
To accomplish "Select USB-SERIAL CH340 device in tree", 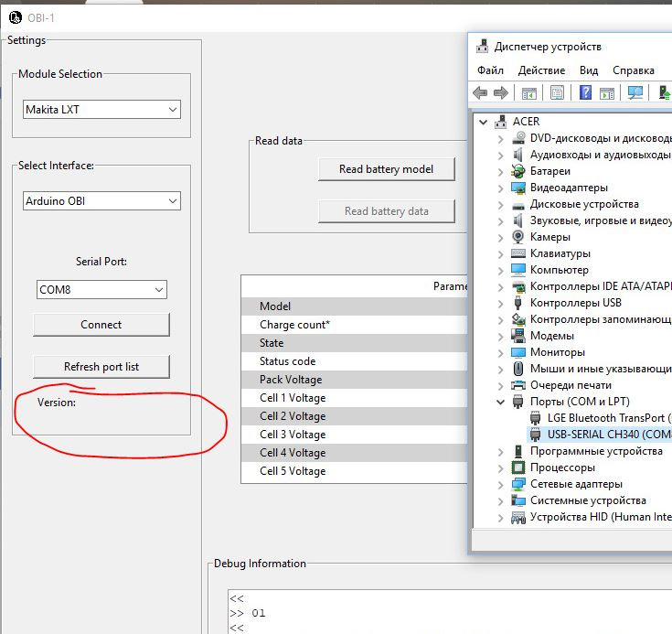I will click(603, 435).
